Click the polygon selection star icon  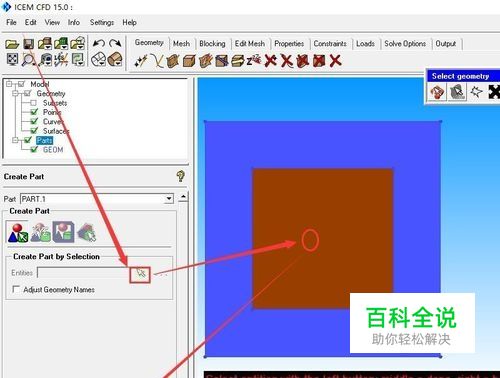coord(476,91)
